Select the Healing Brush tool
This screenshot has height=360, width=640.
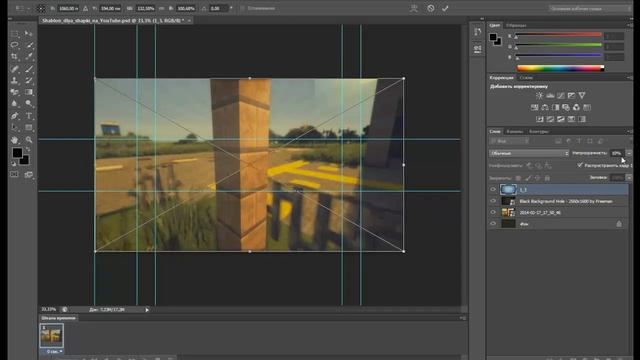click(x=15, y=69)
